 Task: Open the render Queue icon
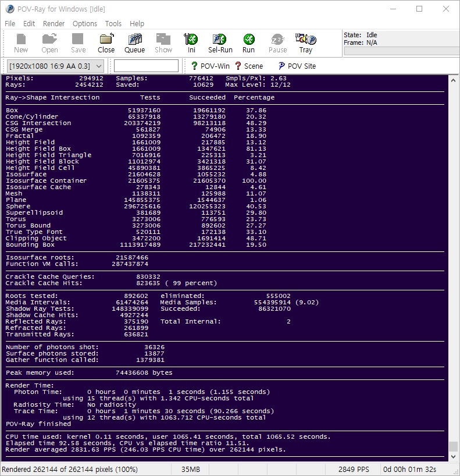(x=134, y=44)
